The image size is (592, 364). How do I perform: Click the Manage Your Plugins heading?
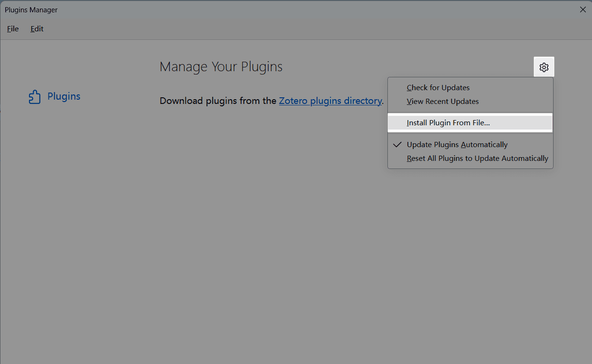(221, 67)
